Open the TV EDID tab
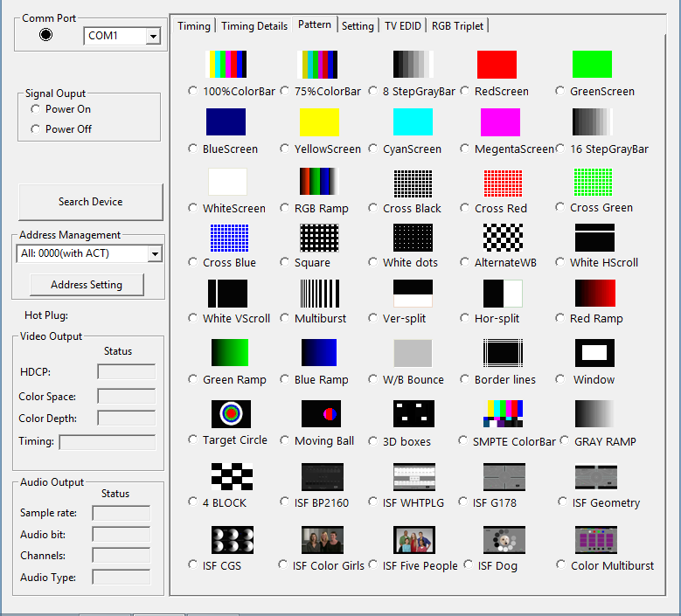This screenshot has height=616, width=681. pos(403,26)
